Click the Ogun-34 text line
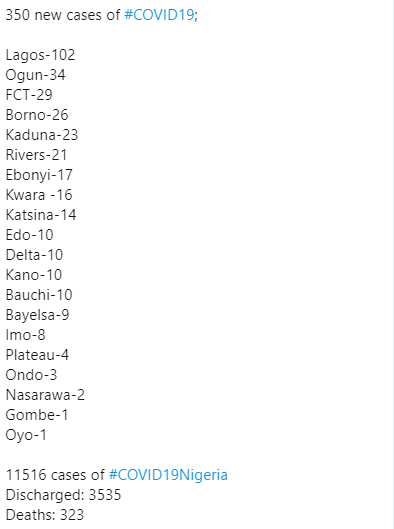The height and width of the screenshot is (529, 394). (35, 75)
